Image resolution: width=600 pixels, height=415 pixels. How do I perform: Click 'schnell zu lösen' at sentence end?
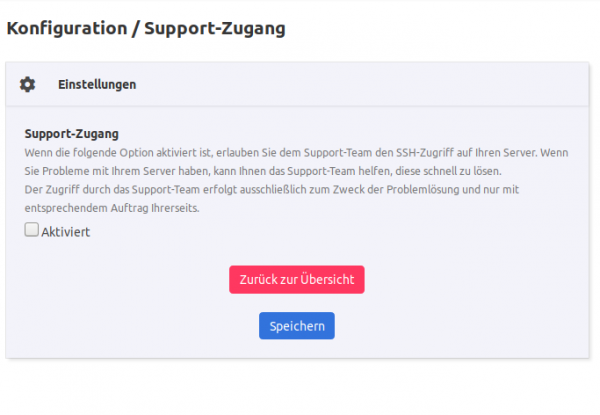[x=458, y=171]
